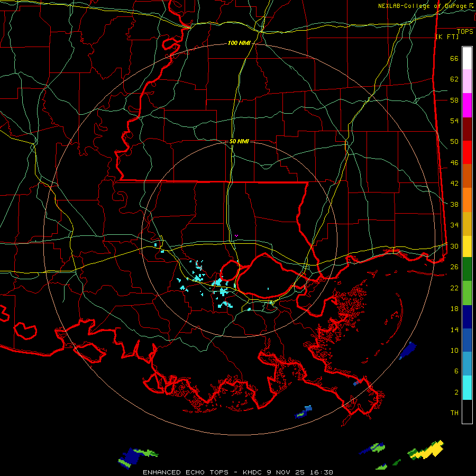Click the navy blue legend swatch
Viewport: 476px width, 476px height.
[x=467, y=317]
